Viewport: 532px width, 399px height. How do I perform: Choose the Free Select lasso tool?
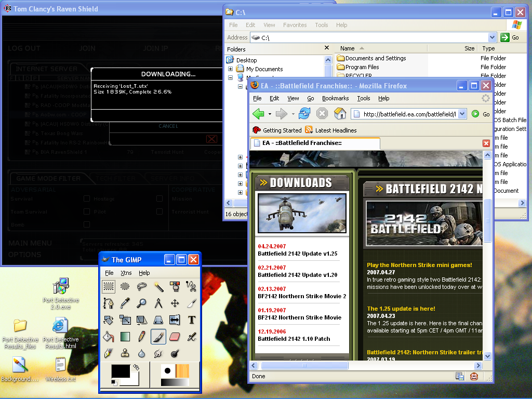[141, 287]
